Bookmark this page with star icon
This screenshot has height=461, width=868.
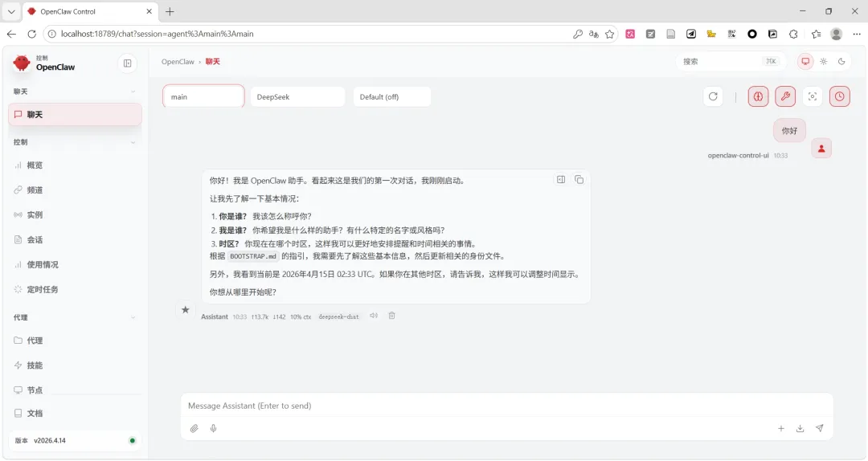coord(609,34)
